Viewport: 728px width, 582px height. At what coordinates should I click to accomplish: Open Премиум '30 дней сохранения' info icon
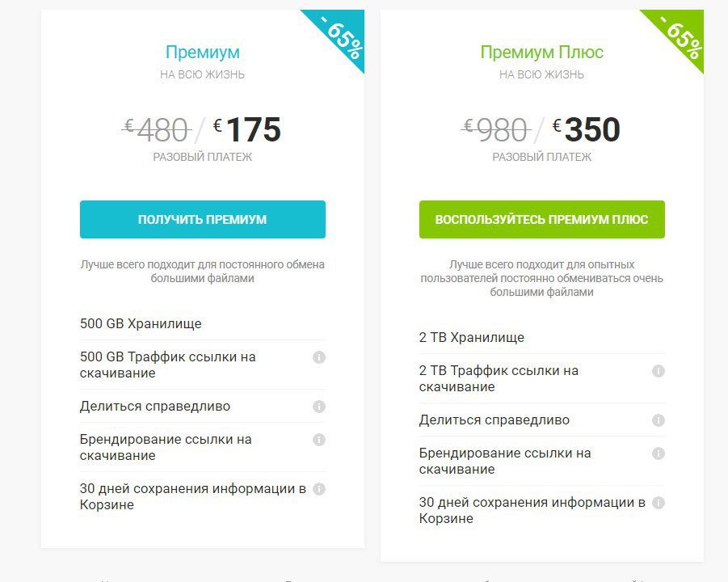(x=319, y=489)
